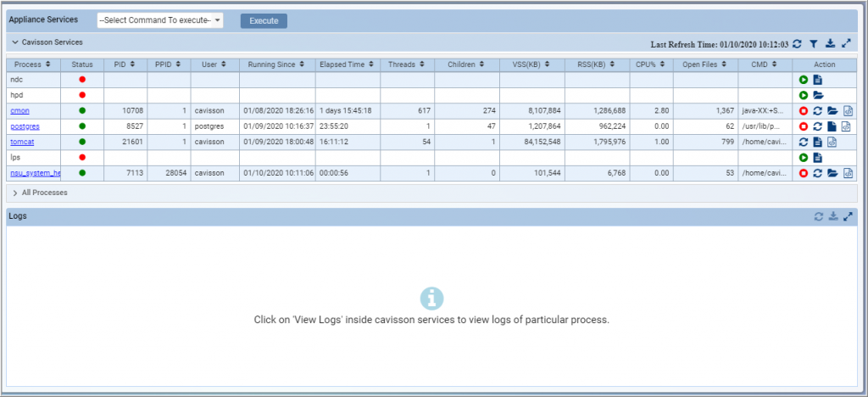868x397 pixels.
Task: Refresh the Cavisson Services table
Action: [x=797, y=43]
